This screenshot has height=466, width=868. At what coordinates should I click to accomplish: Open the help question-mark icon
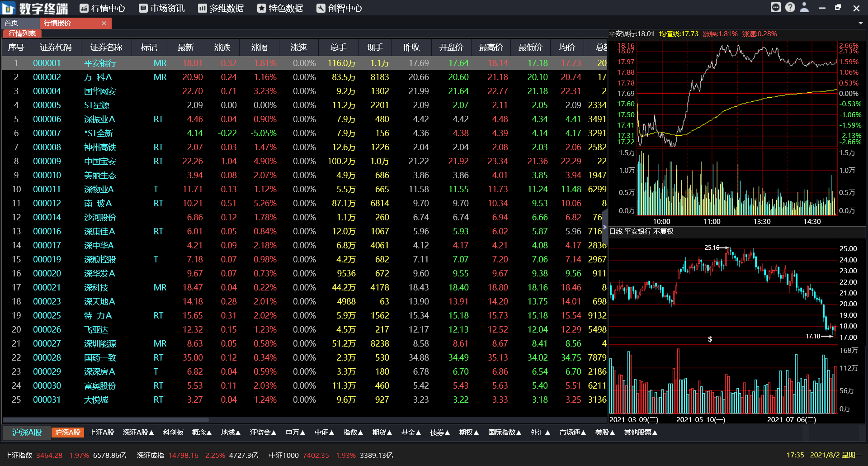[790, 7]
